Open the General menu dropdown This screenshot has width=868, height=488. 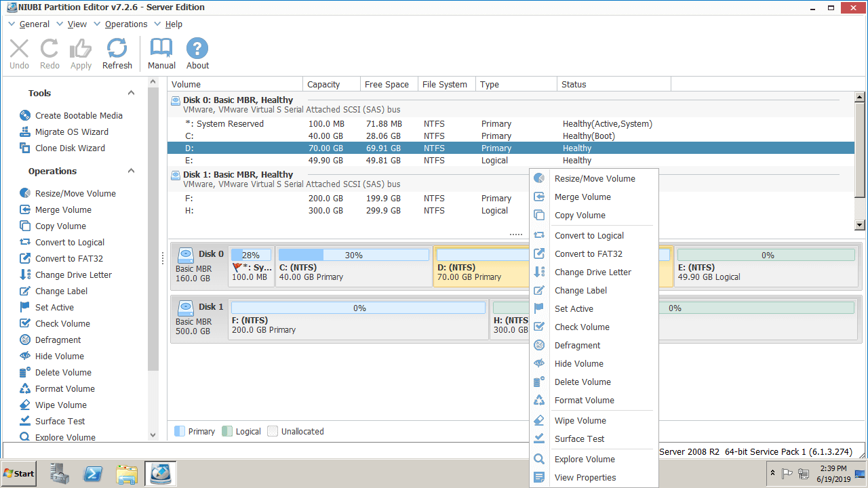point(34,24)
